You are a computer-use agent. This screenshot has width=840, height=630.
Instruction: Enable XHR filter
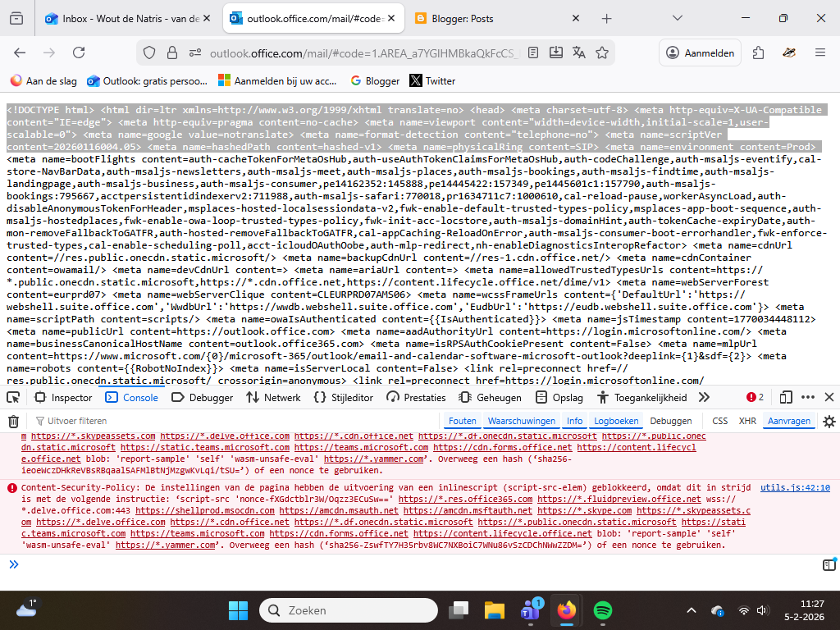747,421
